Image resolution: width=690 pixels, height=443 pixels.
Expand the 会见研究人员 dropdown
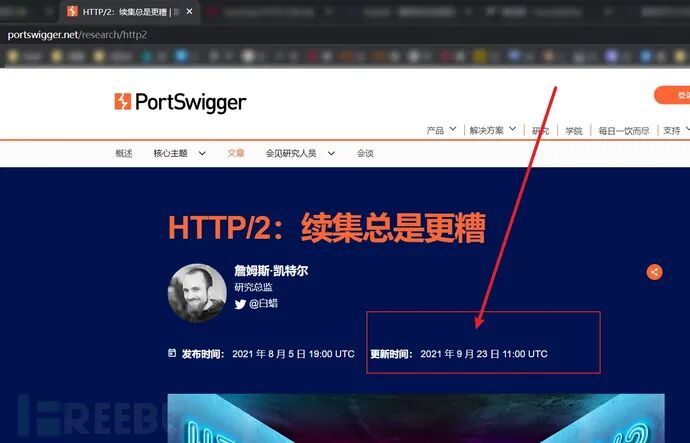(x=300, y=153)
